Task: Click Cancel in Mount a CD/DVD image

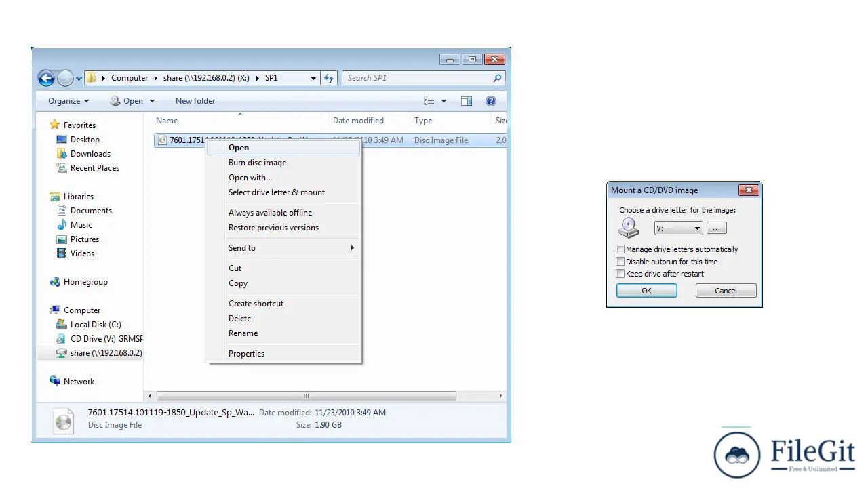Action: click(x=726, y=291)
